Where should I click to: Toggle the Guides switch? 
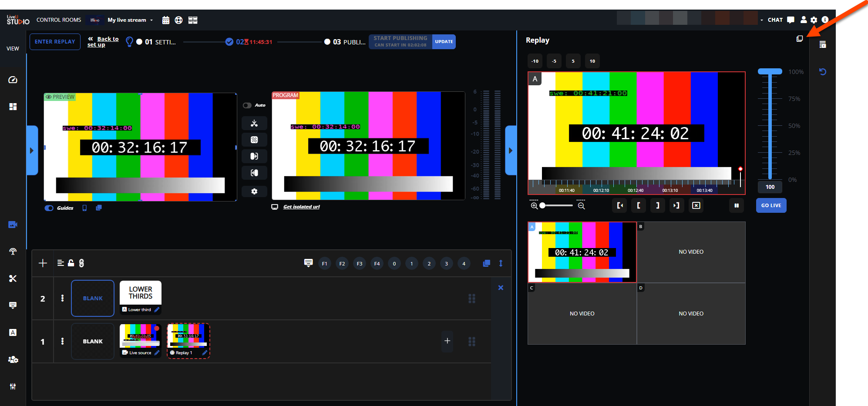pyautogui.click(x=49, y=208)
